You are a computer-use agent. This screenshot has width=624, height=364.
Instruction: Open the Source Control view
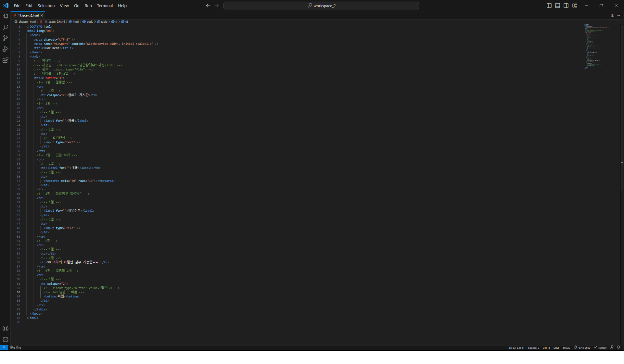(5, 38)
